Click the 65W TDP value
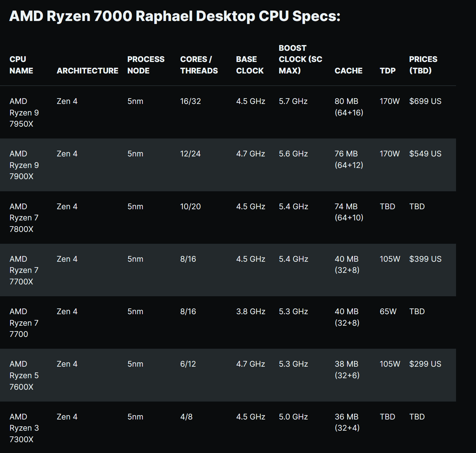Screen dimensions: 476x453 [388, 311]
